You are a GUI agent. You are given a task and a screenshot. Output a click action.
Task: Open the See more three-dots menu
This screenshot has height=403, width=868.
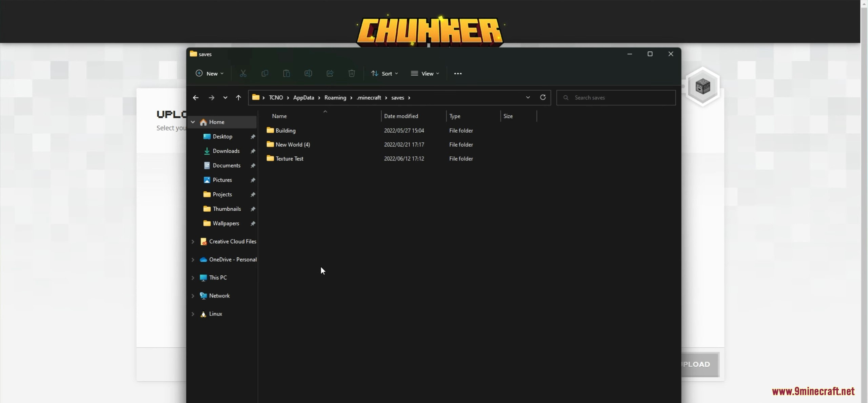[x=458, y=74]
